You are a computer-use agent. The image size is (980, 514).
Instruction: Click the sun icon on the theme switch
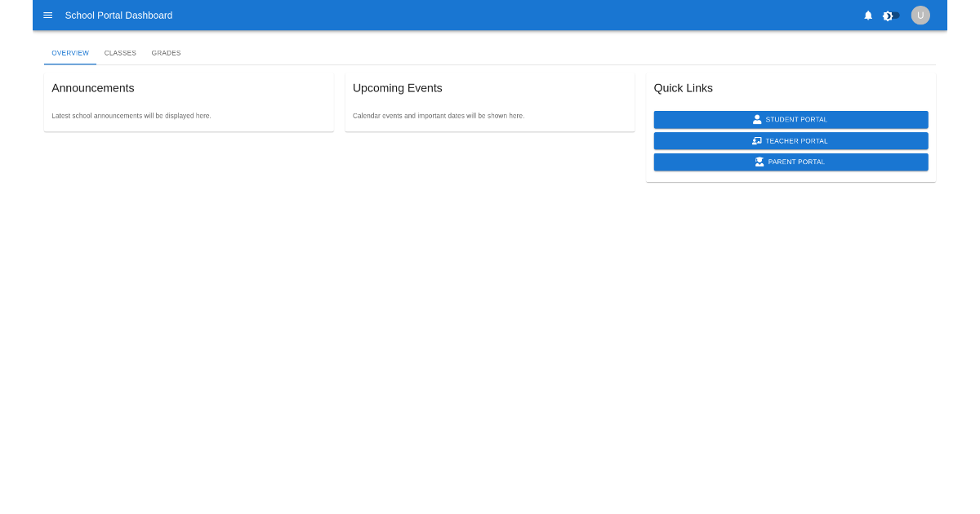point(887,16)
